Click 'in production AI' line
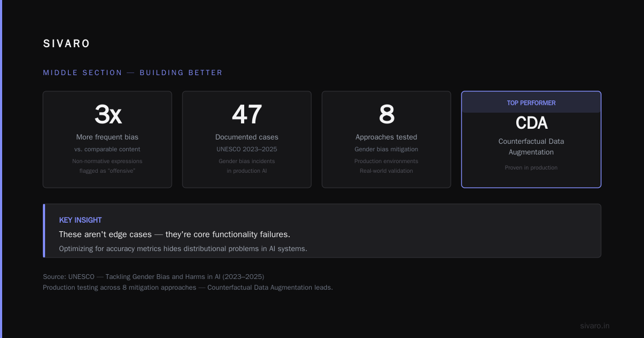Viewport: 644px width, 338px height. pyautogui.click(x=247, y=171)
